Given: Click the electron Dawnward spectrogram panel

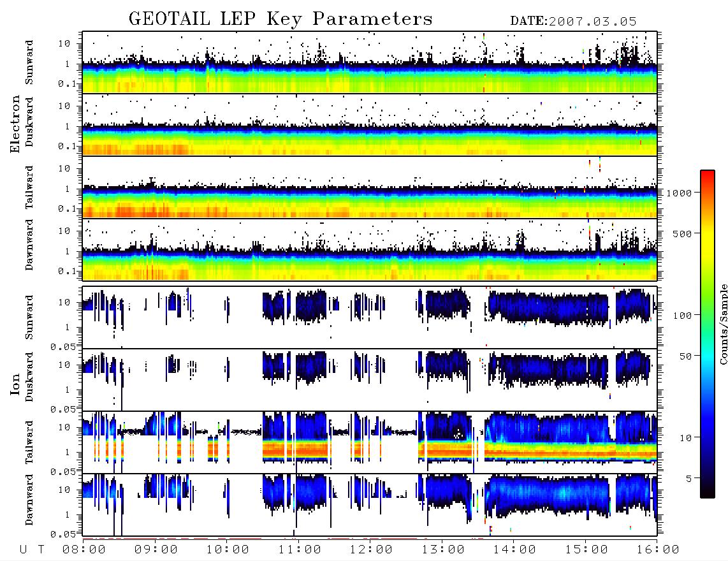Looking at the screenshot, I should coord(370,249).
